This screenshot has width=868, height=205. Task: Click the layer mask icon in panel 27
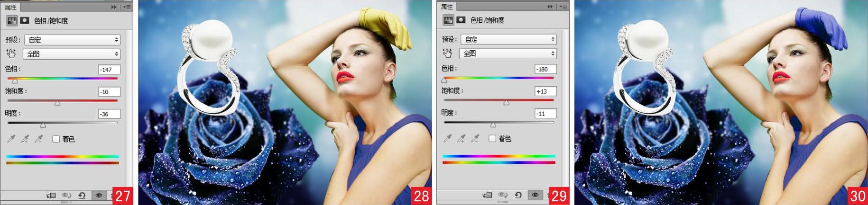pos(24,20)
